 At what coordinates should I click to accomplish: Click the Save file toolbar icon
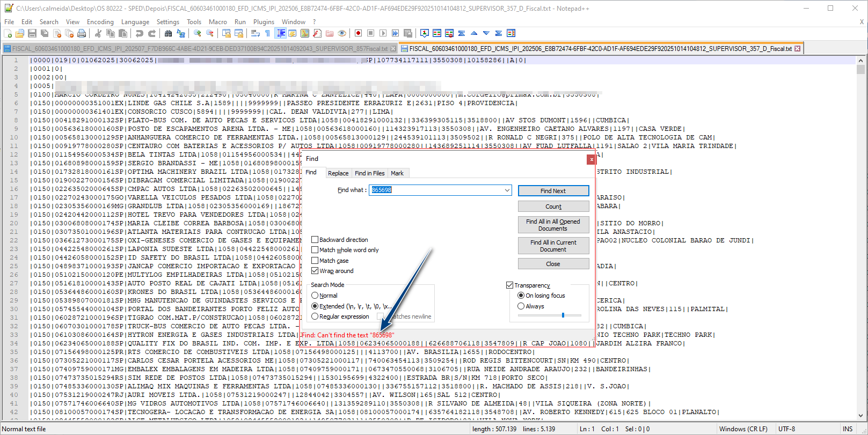coord(32,33)
